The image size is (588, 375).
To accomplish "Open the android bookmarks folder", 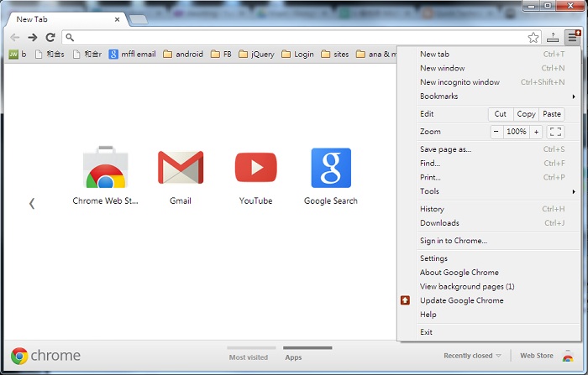I will pos(183,55).
